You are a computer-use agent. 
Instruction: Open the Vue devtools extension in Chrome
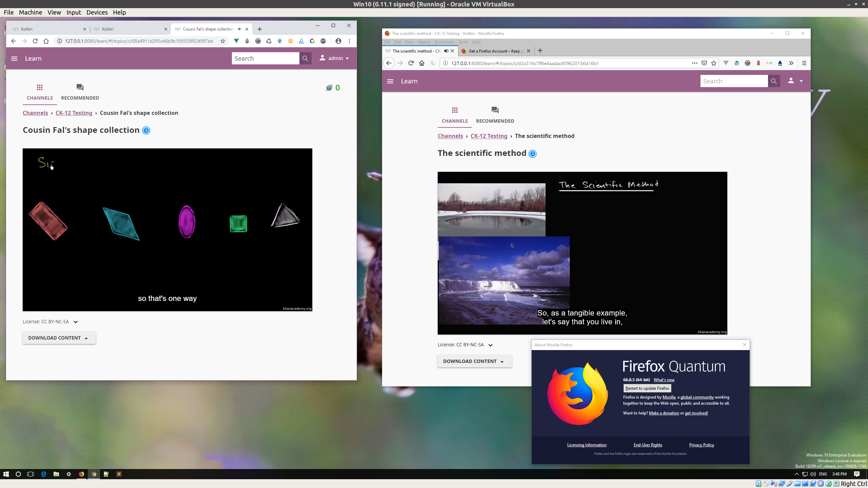tap(236, 41)
